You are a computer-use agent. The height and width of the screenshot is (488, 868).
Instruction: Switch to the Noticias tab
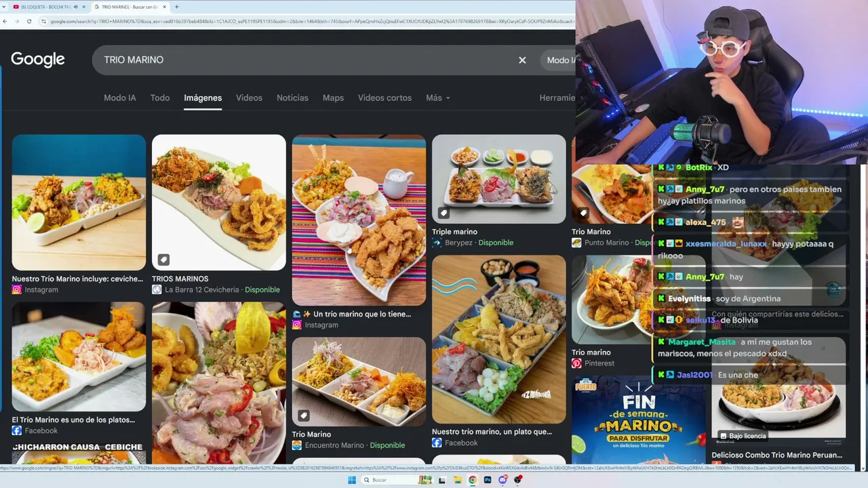point(292,98)
